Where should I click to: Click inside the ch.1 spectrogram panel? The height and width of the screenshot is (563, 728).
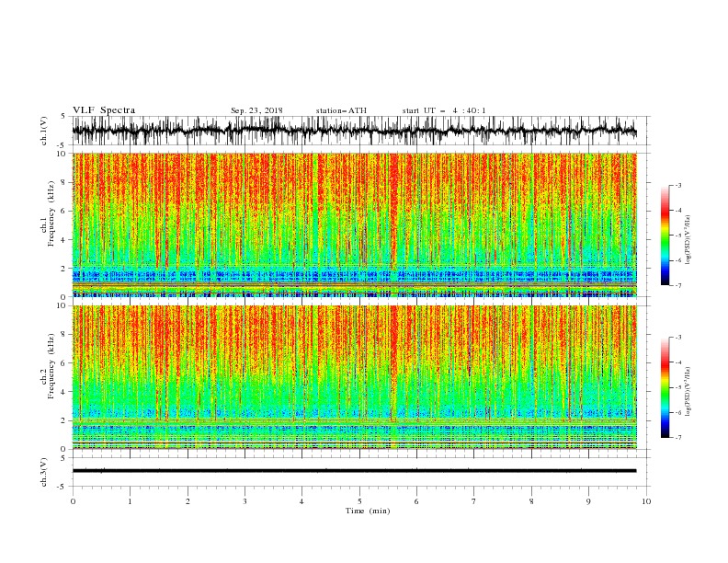pos(355,224)
